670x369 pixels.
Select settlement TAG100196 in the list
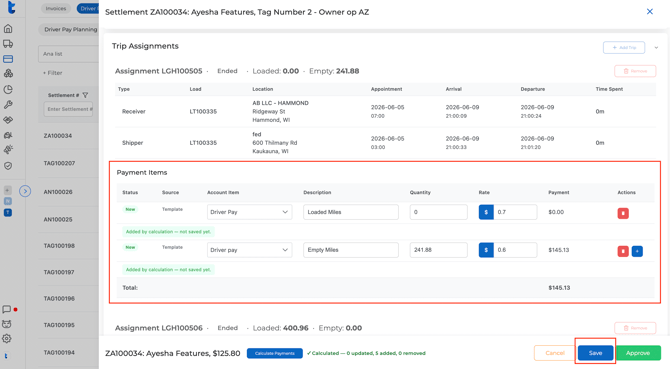point(59,299)
